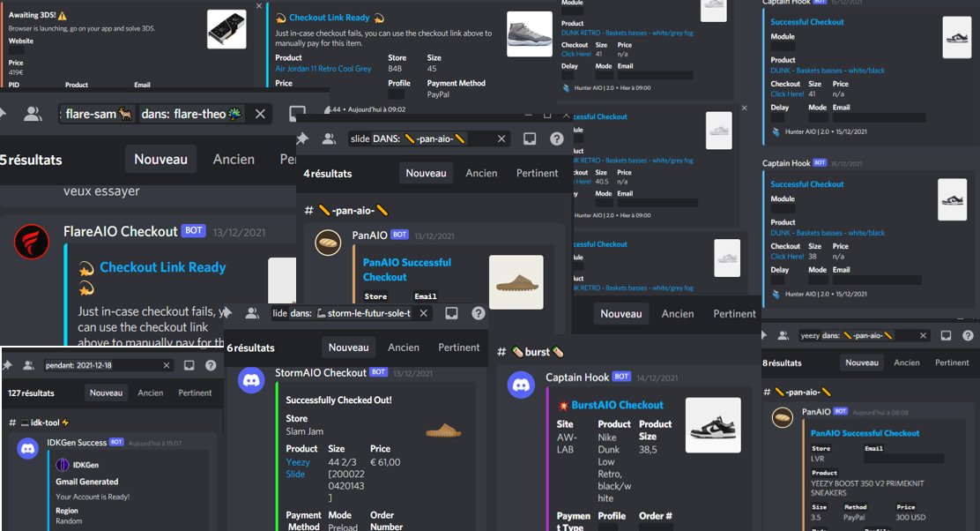This screenshot has height=531, width=980.
Task: Open Nike Dunk thumbnail in BurstAIO checkout
Action: pos(713,425)
